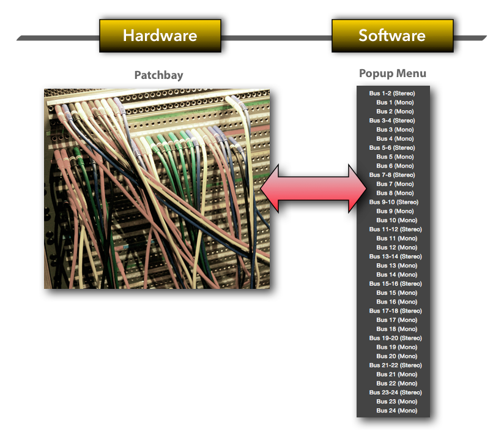Click the yellow Software label box

point(393,35)
